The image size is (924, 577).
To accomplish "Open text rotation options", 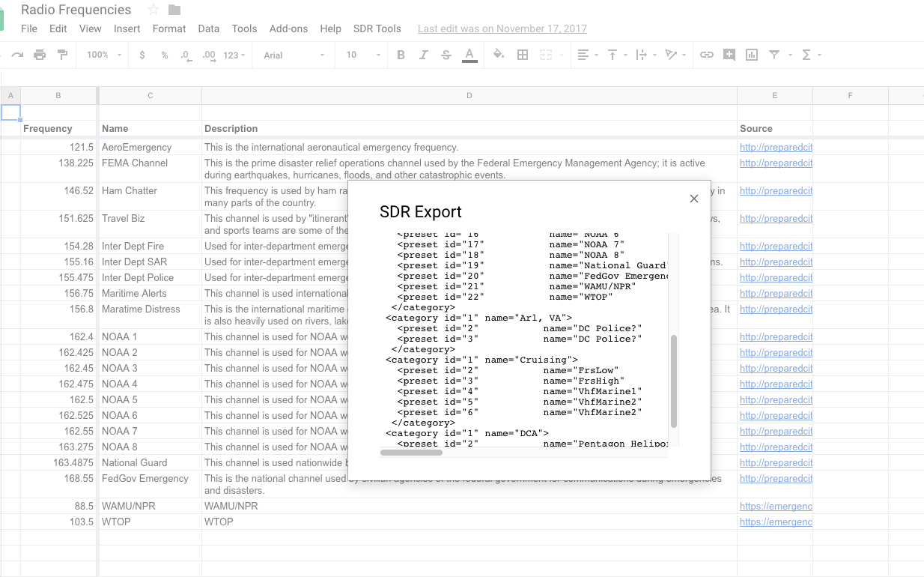I will (675, 55).
